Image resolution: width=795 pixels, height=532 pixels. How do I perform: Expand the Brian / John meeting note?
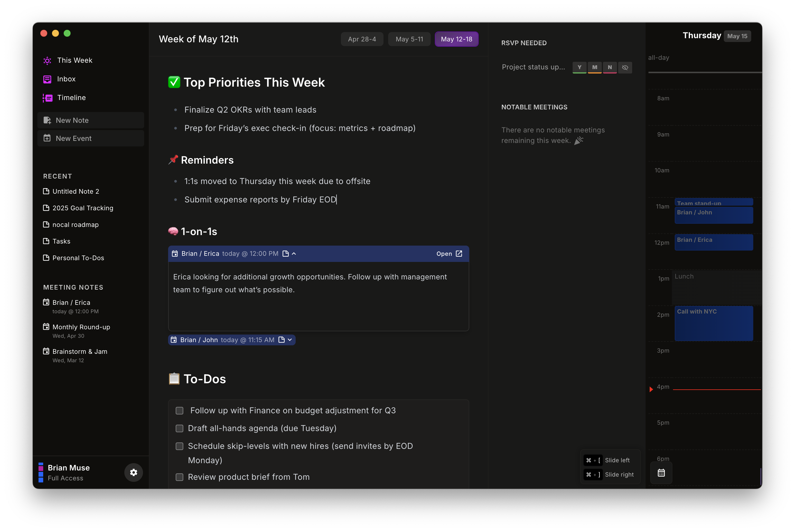tap(290, 340)
